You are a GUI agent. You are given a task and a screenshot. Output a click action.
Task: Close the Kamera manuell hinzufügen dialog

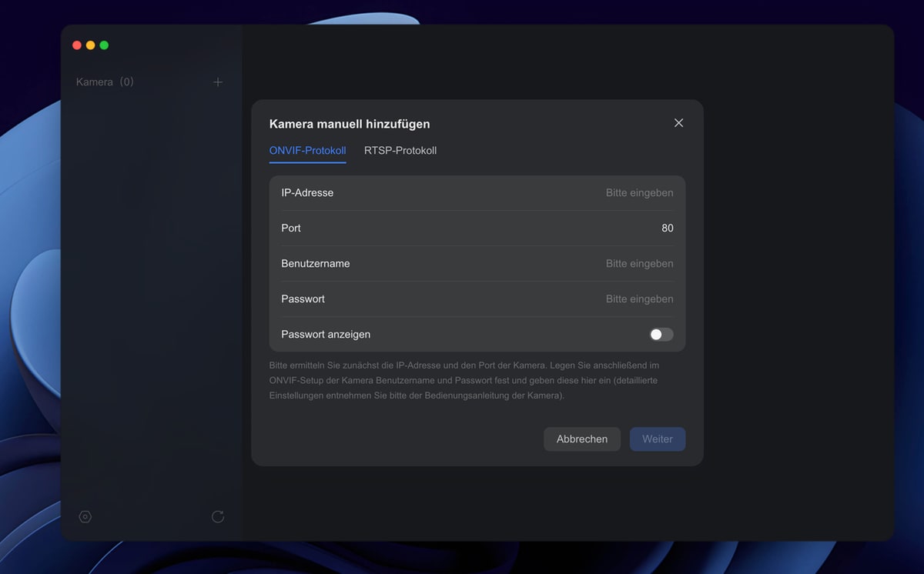tap(678, 123)
